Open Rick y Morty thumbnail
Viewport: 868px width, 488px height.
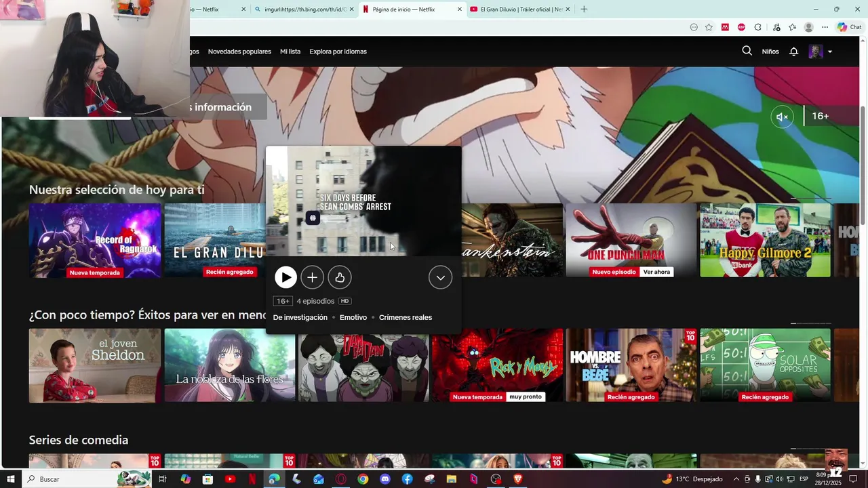click(498, 365)
